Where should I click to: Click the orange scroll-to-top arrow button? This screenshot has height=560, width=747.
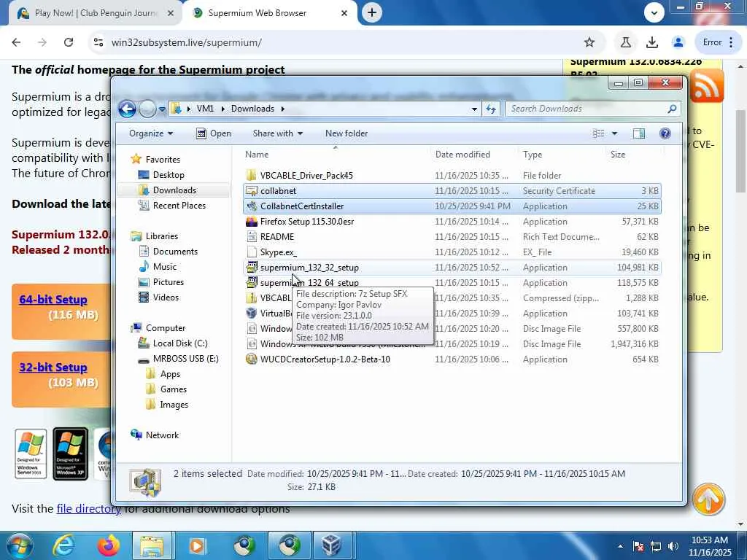point(708,499)
